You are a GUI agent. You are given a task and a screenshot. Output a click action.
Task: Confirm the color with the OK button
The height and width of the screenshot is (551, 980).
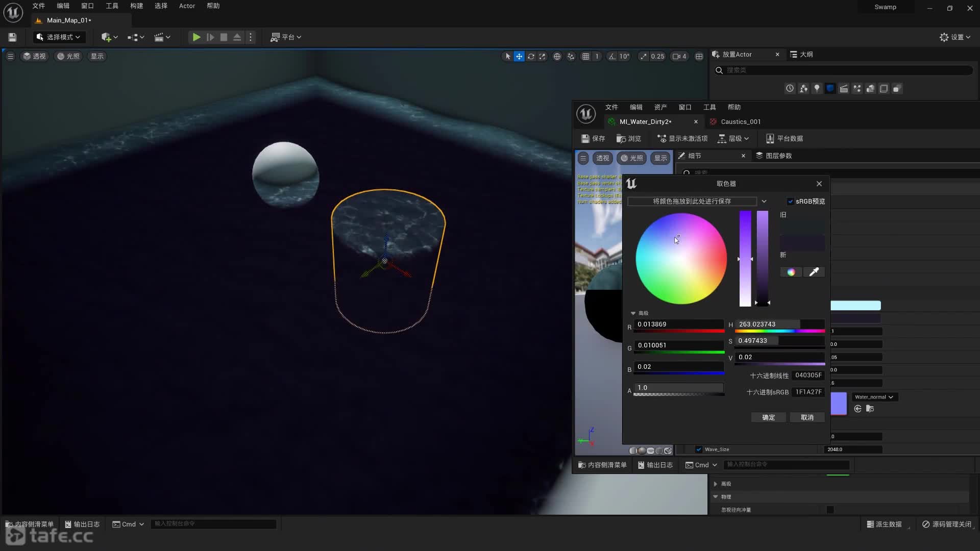pos(768,417)
